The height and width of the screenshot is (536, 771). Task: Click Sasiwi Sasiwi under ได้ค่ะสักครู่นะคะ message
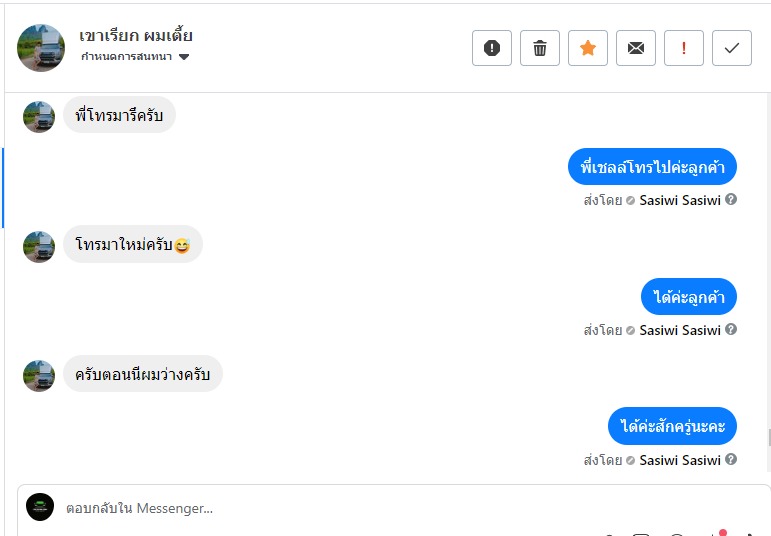pyautogui.click(x=680, y=460)
